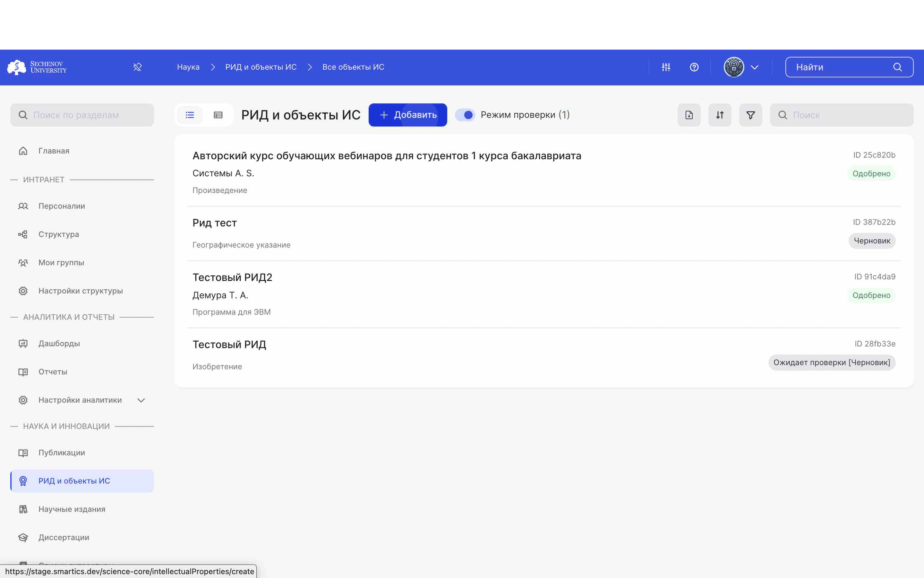Click the Диссертации graduation cap icon
924x578 pixels.
coord(23,538)
